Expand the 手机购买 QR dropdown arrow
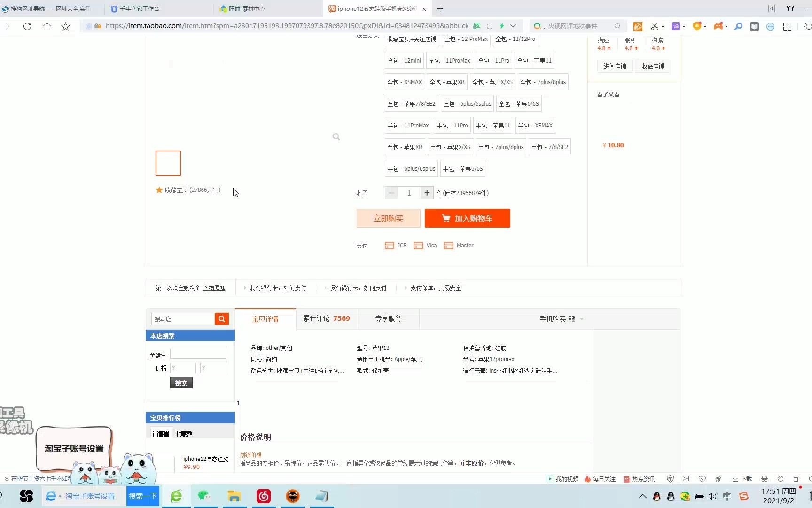The width and height of the screenshot is (812, 508). pyautogui.click(x=582, y=319)
